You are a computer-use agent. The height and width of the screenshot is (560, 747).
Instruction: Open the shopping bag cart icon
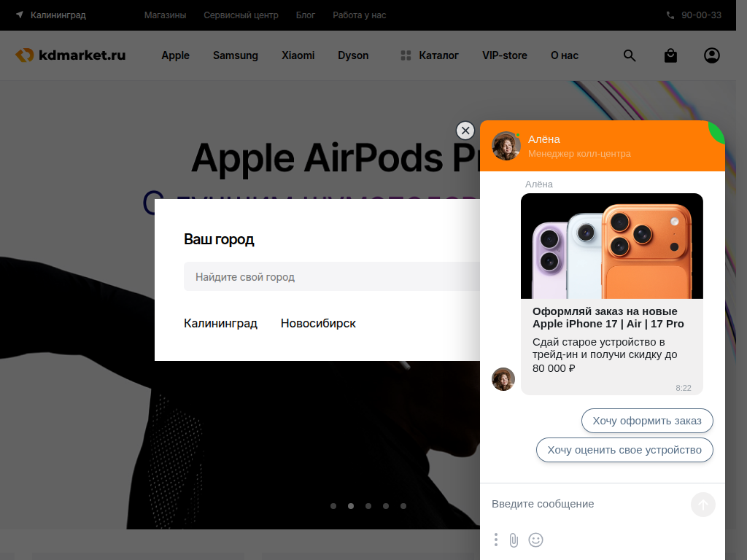670,55
